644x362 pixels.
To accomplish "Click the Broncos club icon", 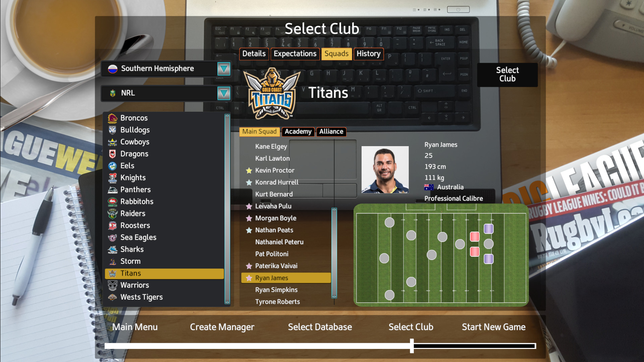I will (x=112, y=118).
